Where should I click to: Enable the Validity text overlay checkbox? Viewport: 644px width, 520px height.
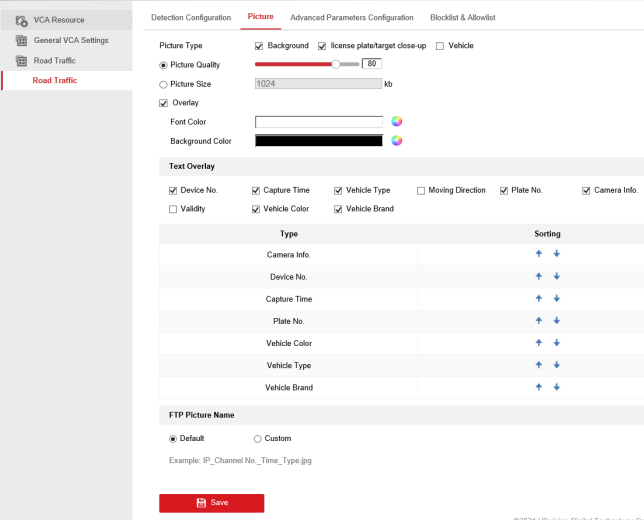[173, 209]
